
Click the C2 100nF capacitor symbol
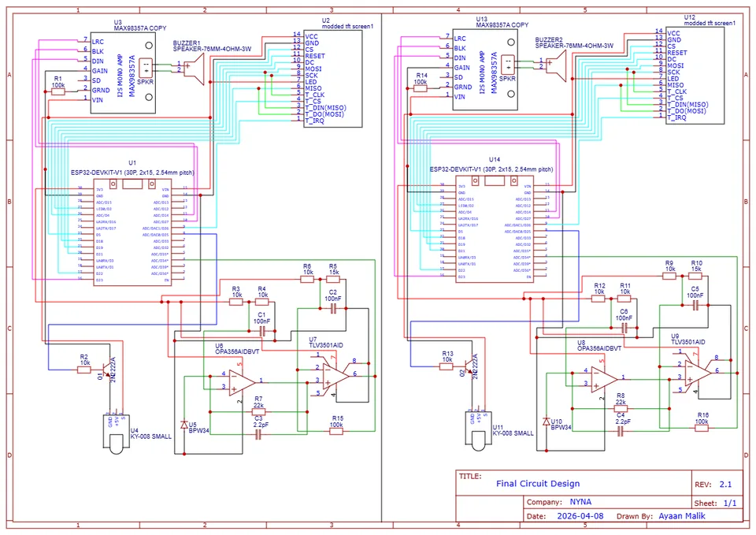tap(332, 309)
